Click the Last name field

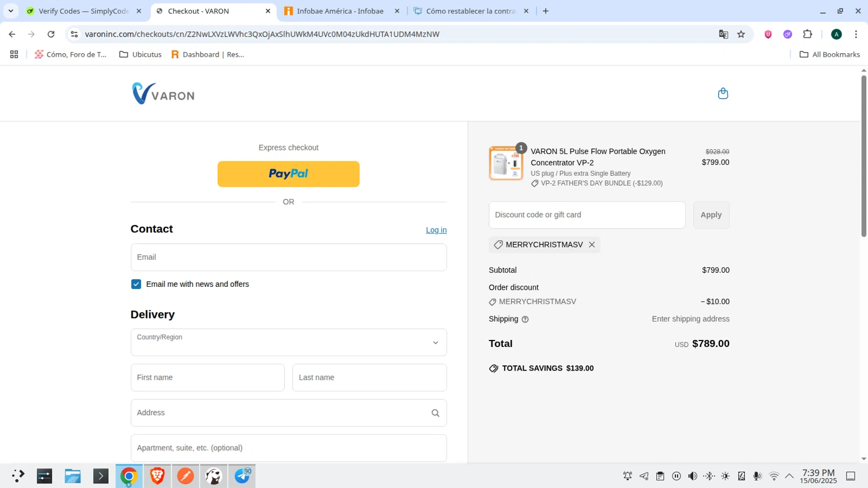[x=369, y=378]
